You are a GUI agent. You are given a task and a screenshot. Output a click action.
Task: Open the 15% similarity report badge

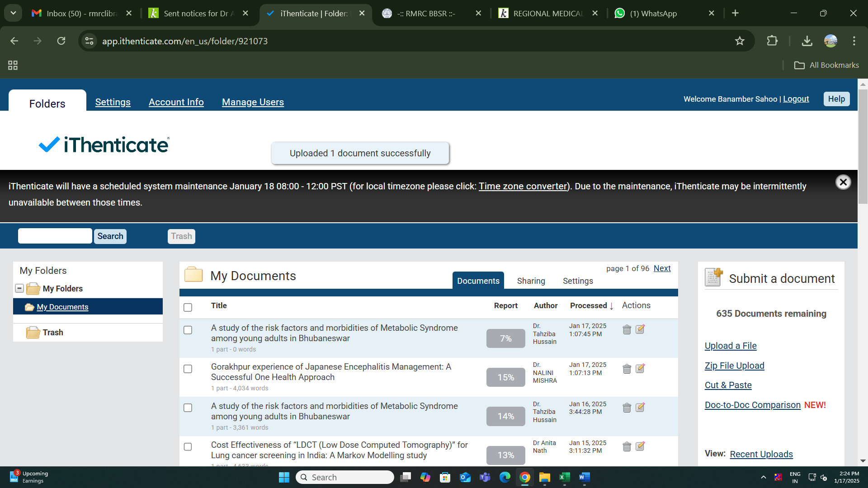[505, 377]
